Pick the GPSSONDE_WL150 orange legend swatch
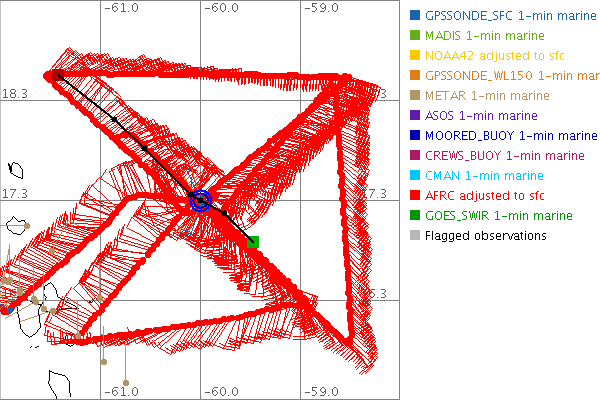Image resolution: width=600 pixels, height=400 pixels. [x=415, y=76]
